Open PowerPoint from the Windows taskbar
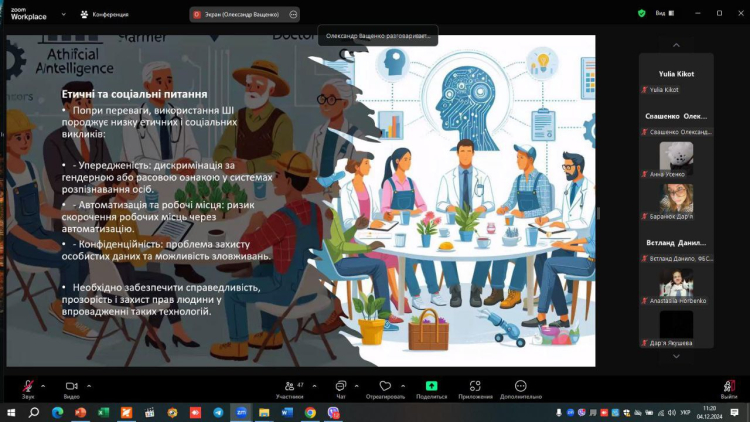750x422 pixels. [x=80, y=412]
